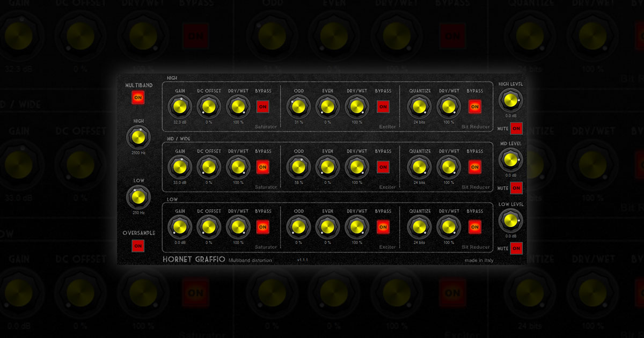This screenshot has height=338, width=644.
Task: Click the Low crossover frequency knob
Action: [138, 198]
